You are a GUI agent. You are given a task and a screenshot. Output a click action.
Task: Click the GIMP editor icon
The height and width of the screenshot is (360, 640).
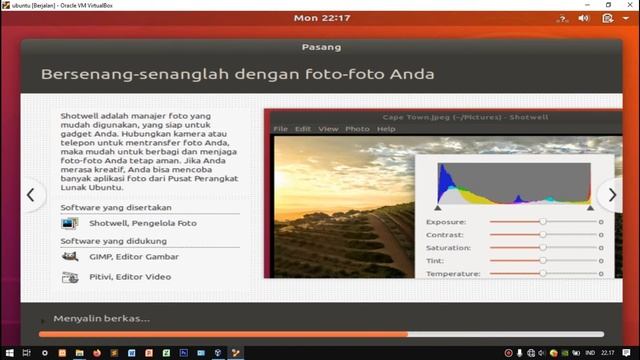click(x=70, y=256)
